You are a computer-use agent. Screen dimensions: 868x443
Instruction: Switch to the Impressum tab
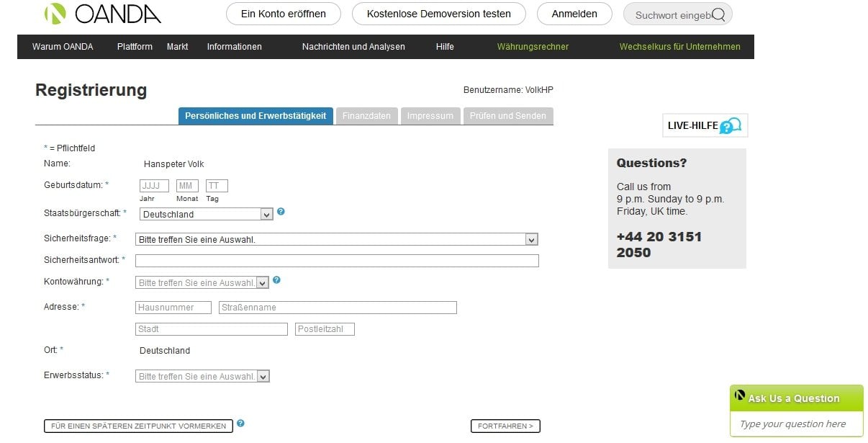pos(430,116)
